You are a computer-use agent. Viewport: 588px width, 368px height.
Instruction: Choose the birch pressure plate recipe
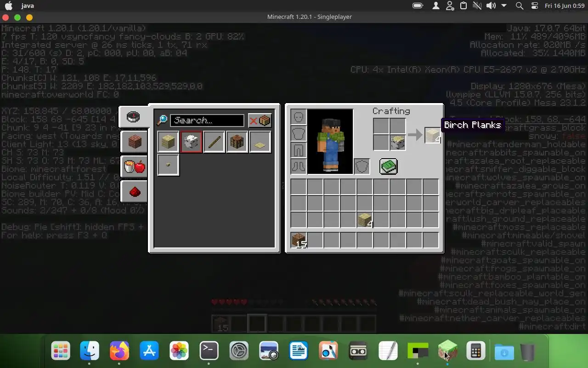tap(260, 142)
